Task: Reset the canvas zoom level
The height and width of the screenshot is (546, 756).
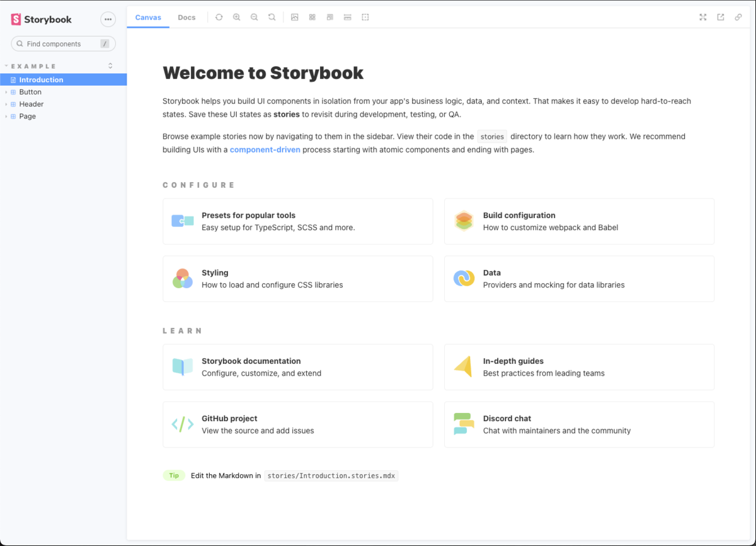Action: click(272, 17)
